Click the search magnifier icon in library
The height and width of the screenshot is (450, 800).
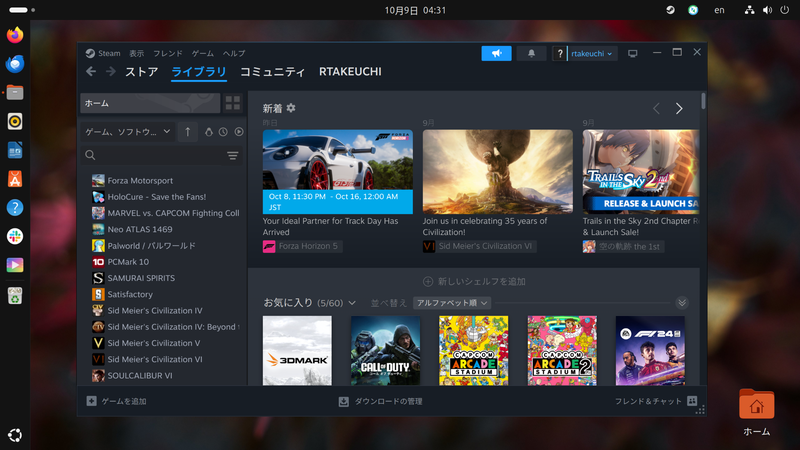(x=90, y=155)
